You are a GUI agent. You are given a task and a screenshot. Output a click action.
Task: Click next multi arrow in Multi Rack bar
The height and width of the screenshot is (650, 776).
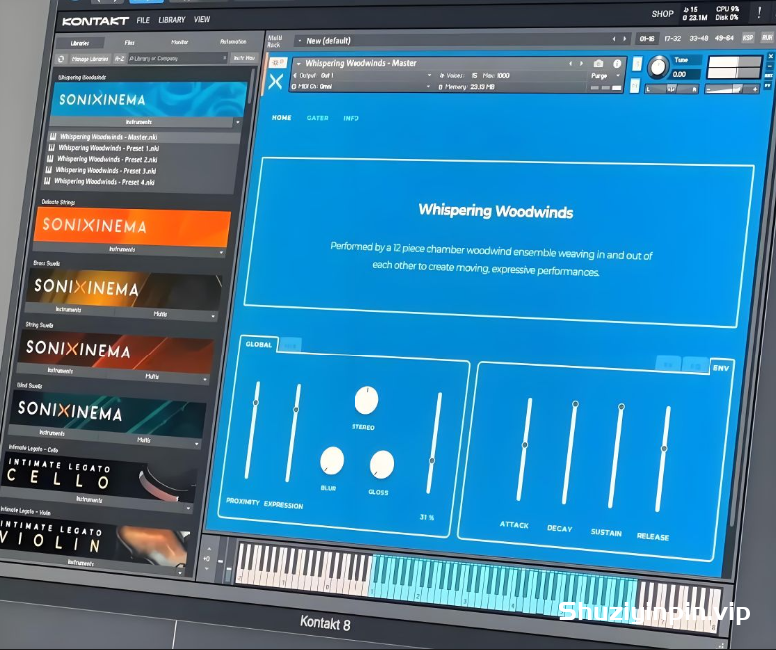click(625, 39)
